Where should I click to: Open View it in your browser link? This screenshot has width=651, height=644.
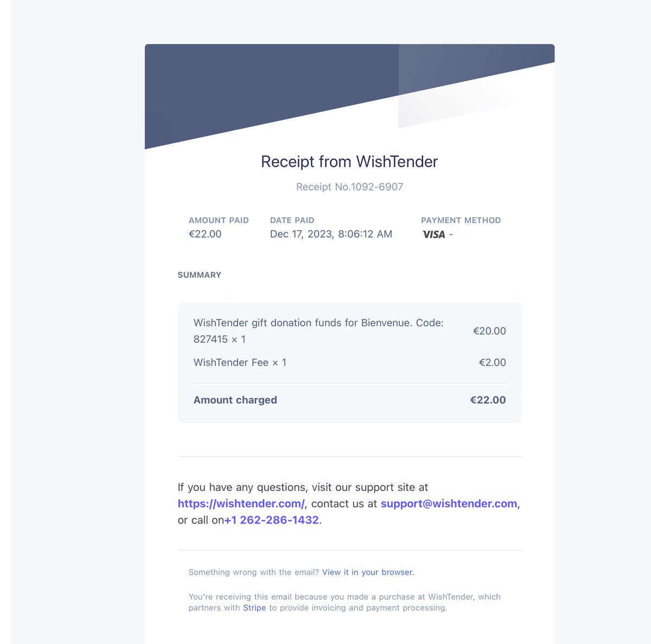[368, 572]
